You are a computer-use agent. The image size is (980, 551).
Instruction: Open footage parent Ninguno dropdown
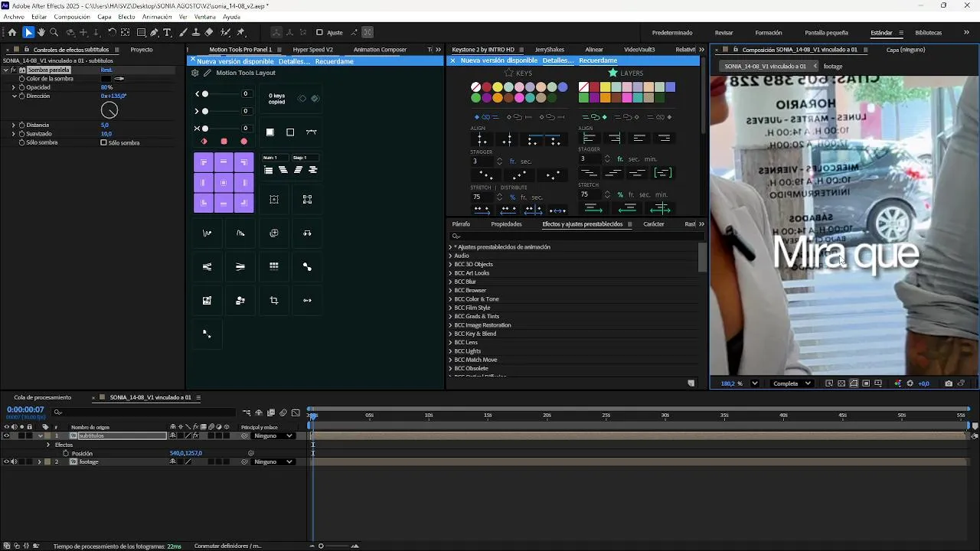coord(273,461)
